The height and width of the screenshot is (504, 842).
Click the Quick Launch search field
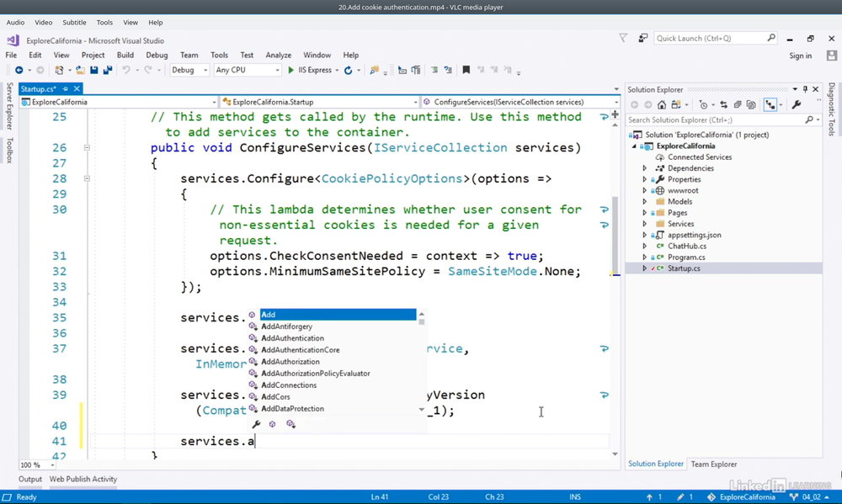click(x=715, y=38)
